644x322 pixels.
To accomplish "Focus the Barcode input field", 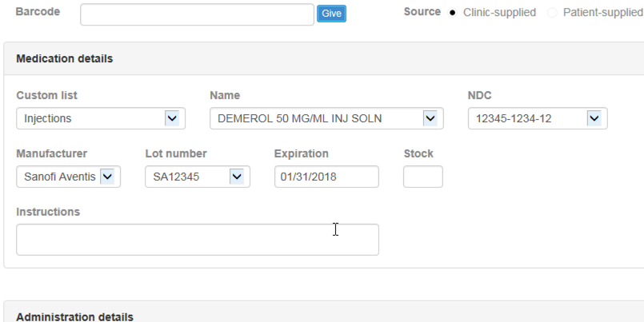I will point(197,14).
